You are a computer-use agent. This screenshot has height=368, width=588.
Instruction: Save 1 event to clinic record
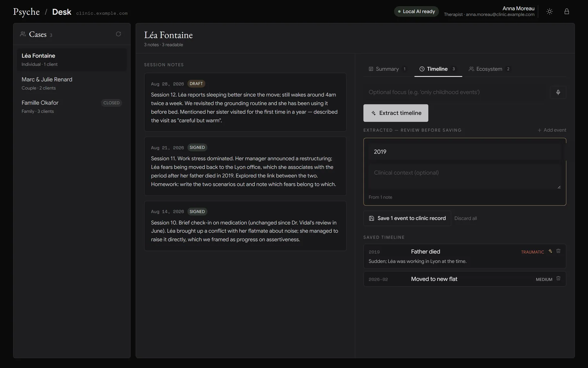(407, 218)
